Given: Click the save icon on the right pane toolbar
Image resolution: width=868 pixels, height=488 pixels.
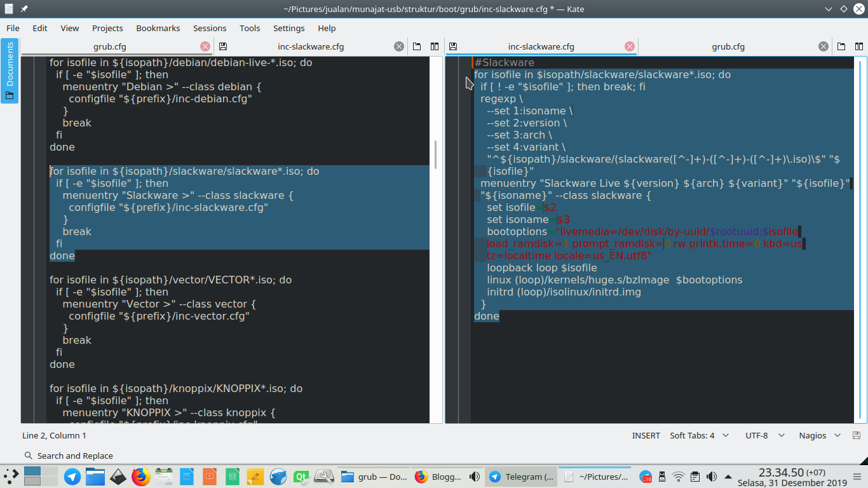Looking at the screenshot, I should click(452, 46).
